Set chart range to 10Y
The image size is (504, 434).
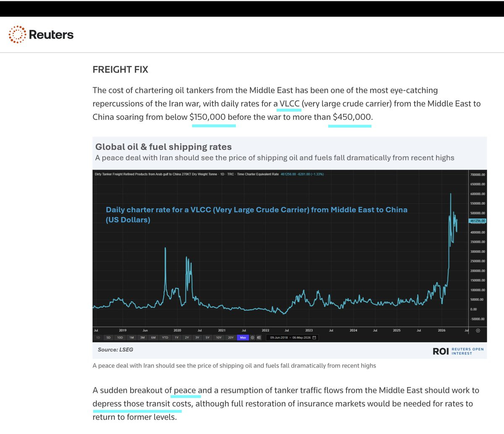click(x=219, y=337)
